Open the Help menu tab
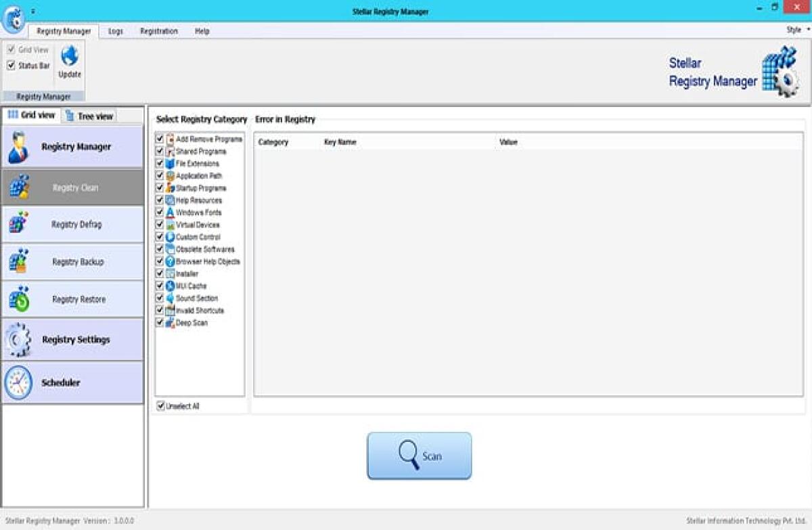The image size is (812, 530). click(201, 31)
